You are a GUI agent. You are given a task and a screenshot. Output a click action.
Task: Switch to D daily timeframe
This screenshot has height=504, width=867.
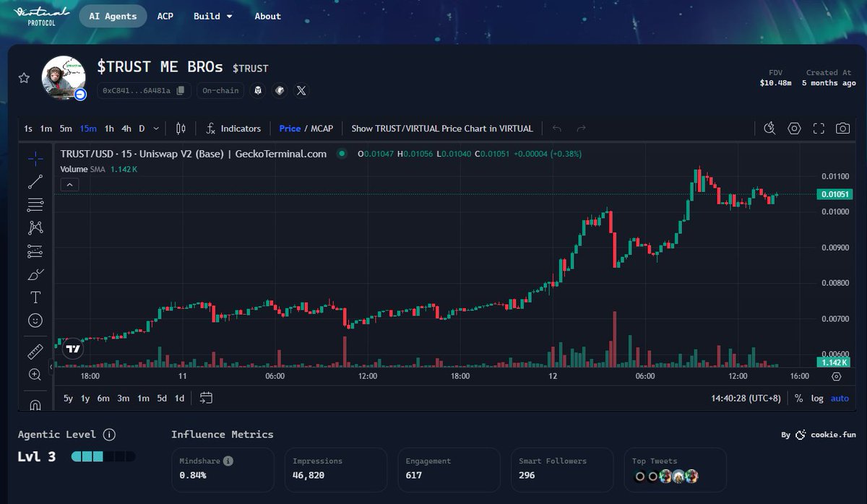tap(142, 129)
